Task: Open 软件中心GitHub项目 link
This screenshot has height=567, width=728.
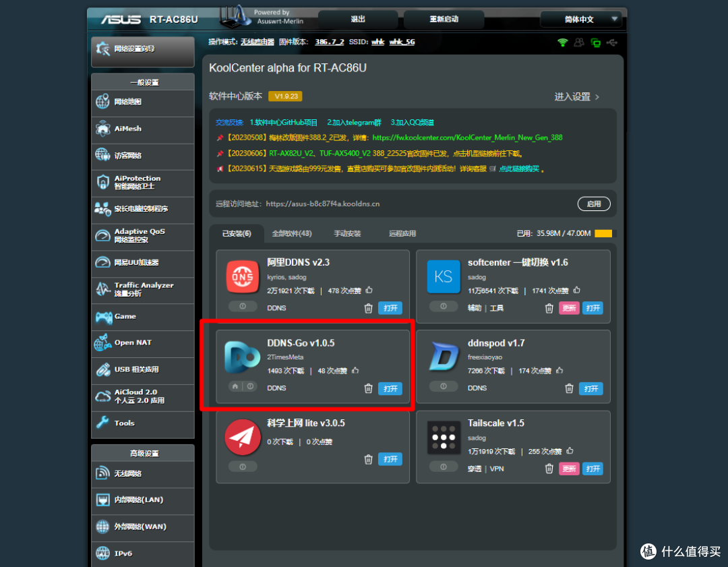Action: click(x=283, y=123)
